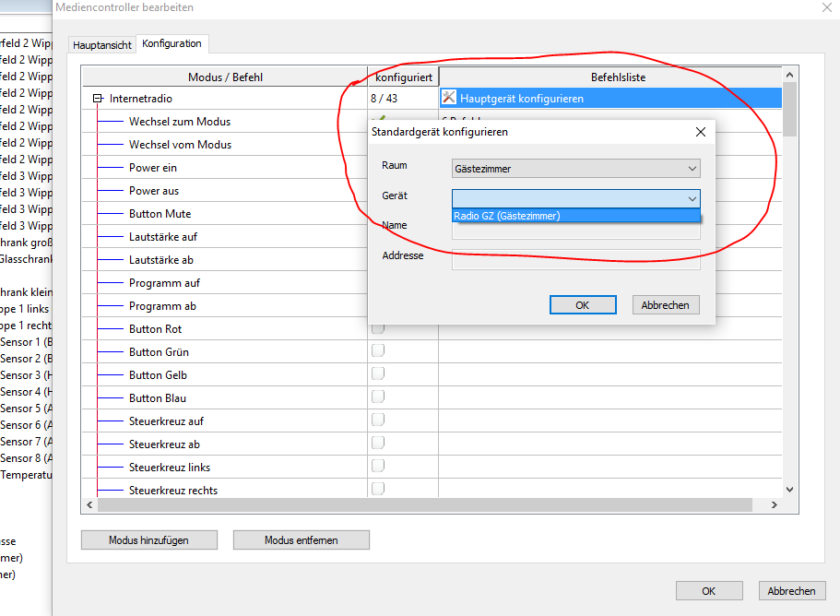Click horizontal scrollbar right arrow
The width and height of the screenshot is (840, 616).
775,504
